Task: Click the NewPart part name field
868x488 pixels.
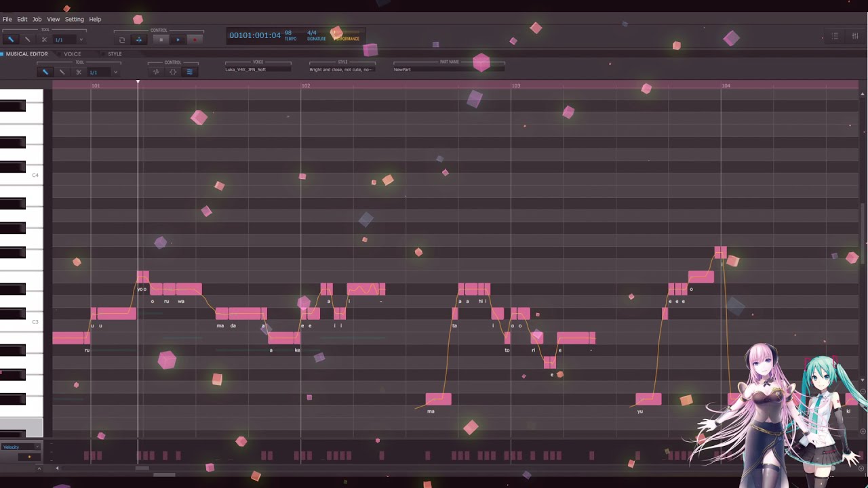Action: (449, 69)
